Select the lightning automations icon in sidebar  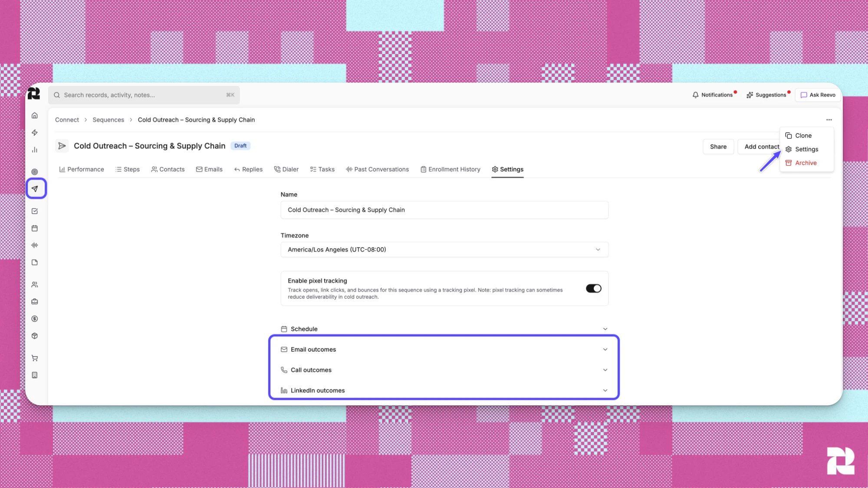[35, 133]
